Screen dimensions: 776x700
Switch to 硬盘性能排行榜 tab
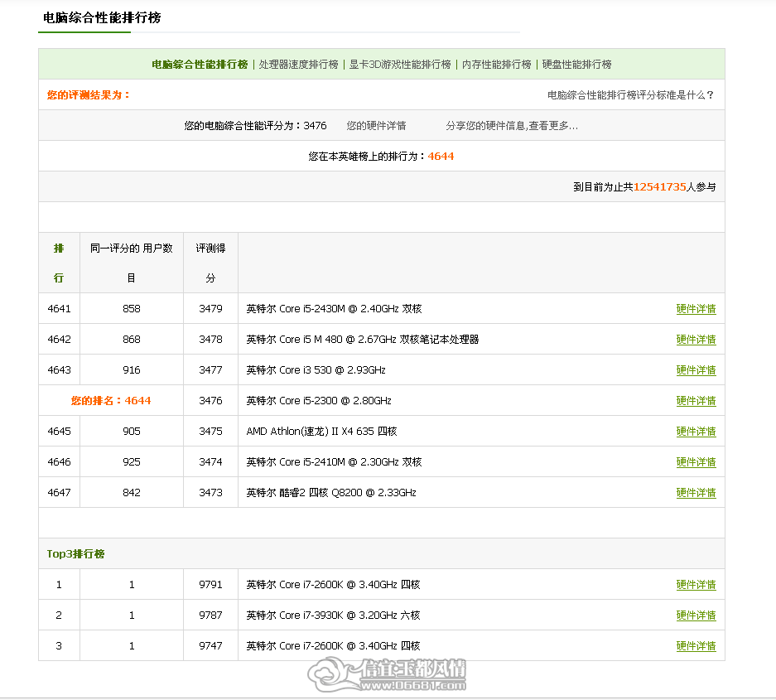pos(576,65)
